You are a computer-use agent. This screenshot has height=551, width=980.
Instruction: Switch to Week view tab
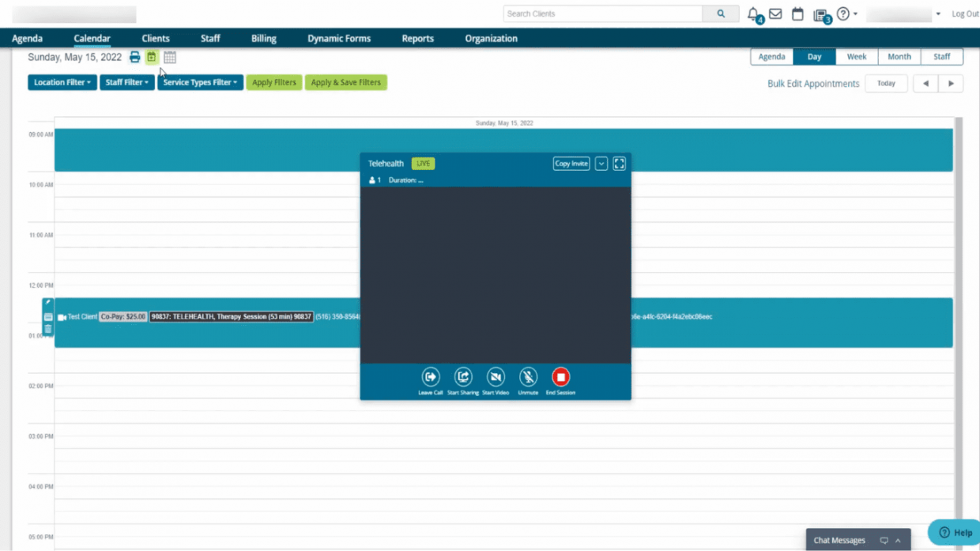tap(857, 57)
